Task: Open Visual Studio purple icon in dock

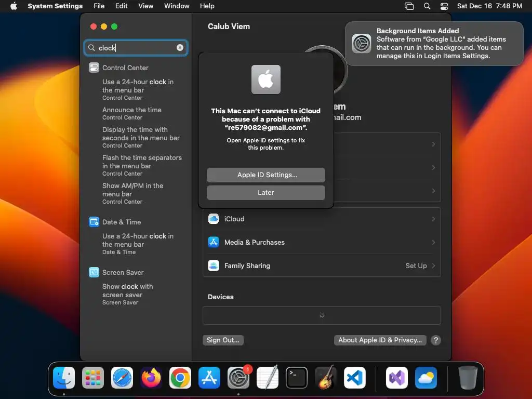Action: (397, 378)
